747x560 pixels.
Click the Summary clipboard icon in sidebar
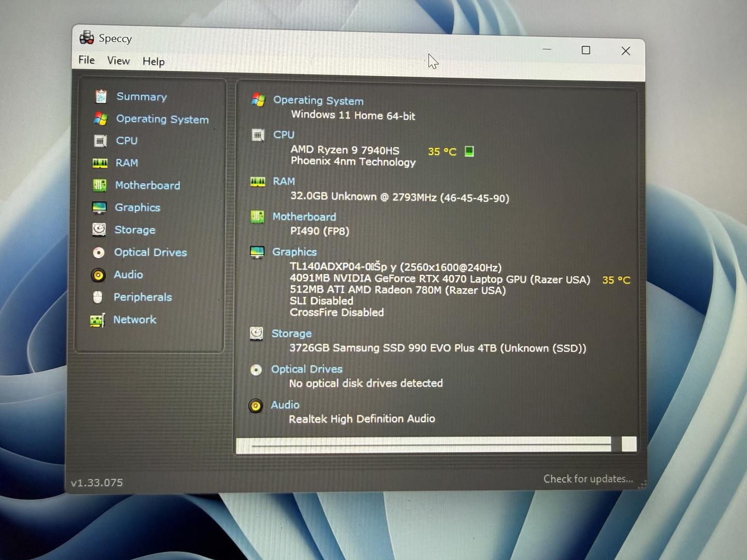coord(101,96)
